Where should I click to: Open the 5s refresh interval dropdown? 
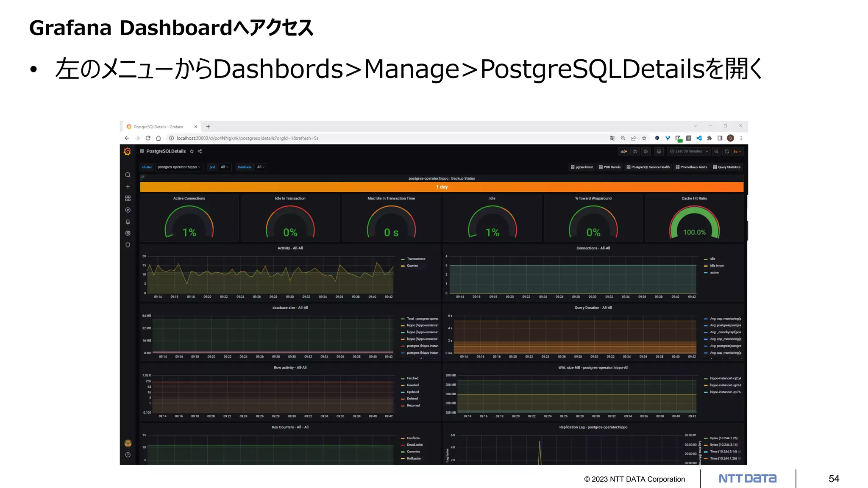pos(737,151)
